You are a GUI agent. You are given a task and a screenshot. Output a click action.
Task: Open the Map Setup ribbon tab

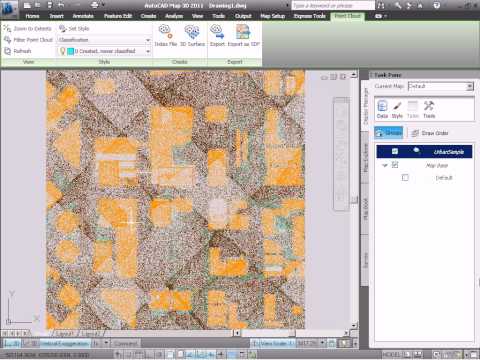tap(272, 16)
